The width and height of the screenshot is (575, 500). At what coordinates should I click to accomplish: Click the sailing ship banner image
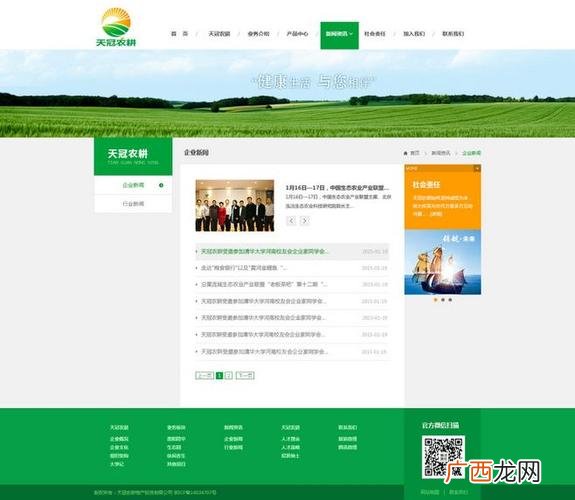[443, 262]
